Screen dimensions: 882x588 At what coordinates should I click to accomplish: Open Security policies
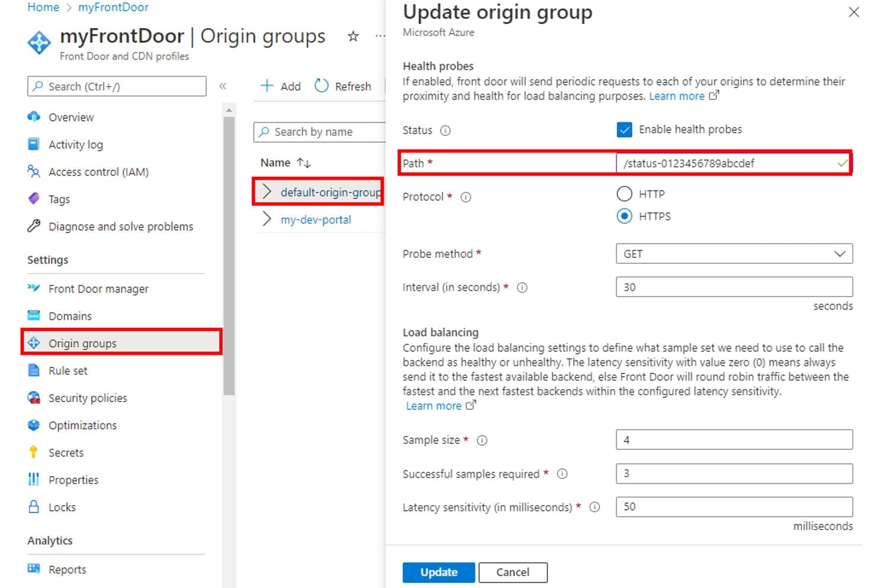click(88, 398)
